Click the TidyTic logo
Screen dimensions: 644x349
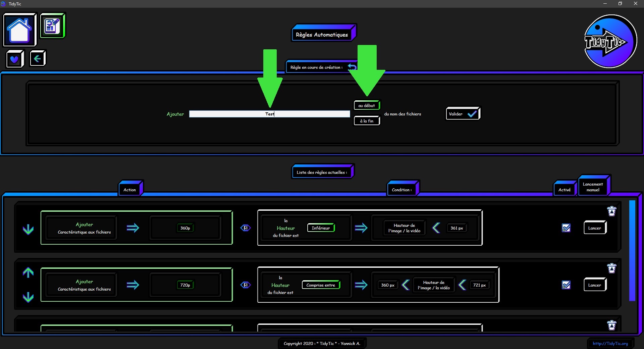click(610, 41)
